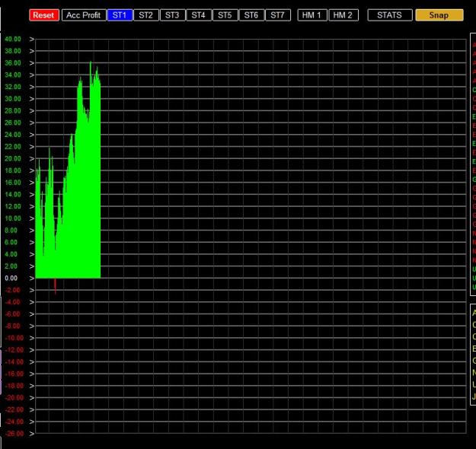
Task: Select the ST7 tab
Action: [278, 15]
